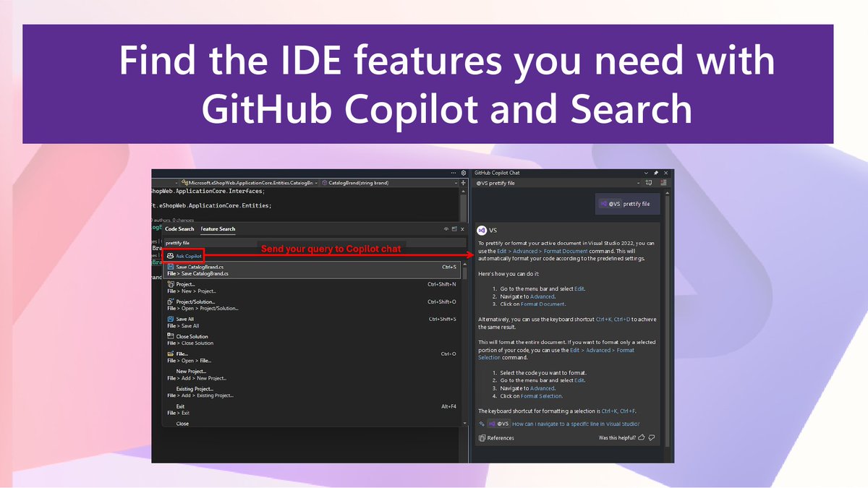Select the Save CatalogBrand.cs result
868x488 pixels.
312,270
